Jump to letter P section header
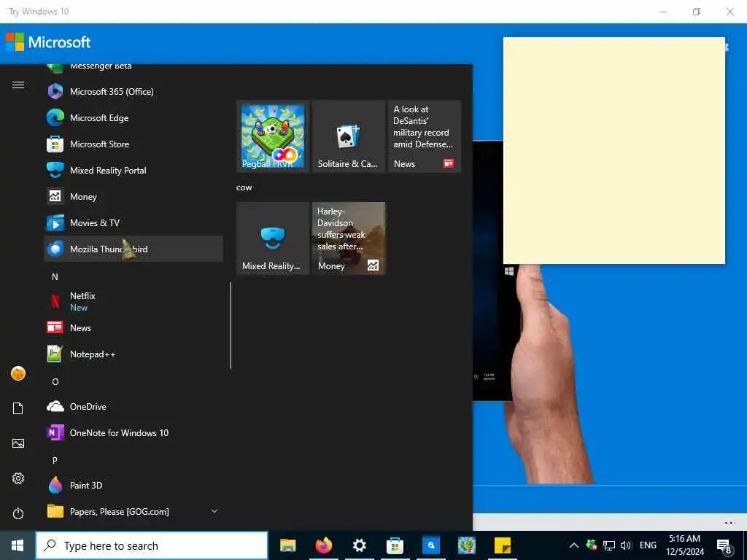The height and width of the screenshot is (560, 747). (x=55, y=461)
